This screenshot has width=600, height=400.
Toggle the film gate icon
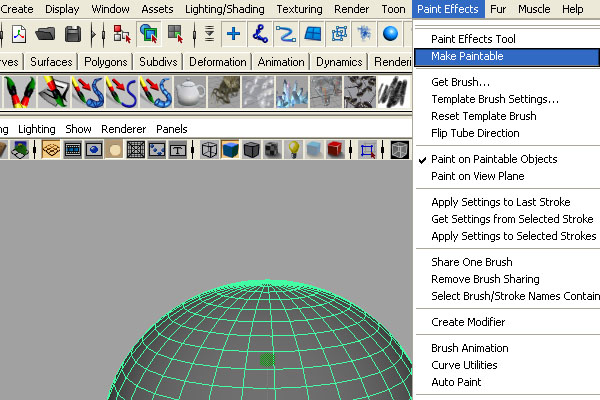click(x=73, y=150)
